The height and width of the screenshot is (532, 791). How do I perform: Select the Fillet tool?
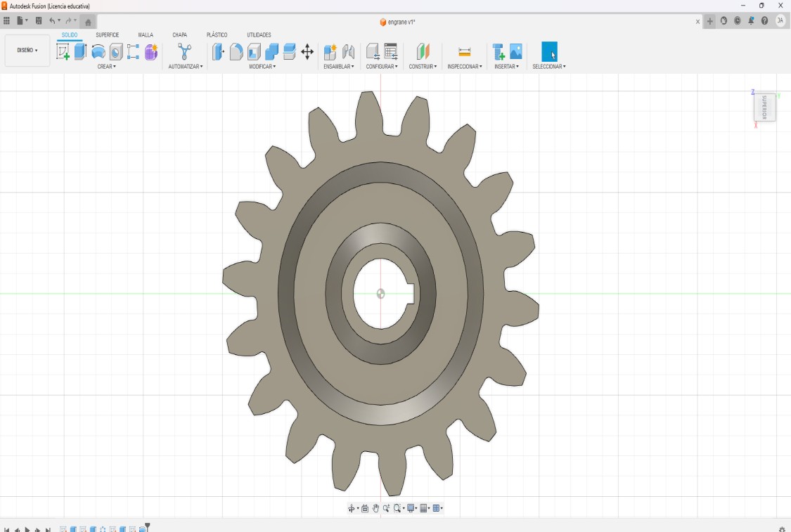236,51
